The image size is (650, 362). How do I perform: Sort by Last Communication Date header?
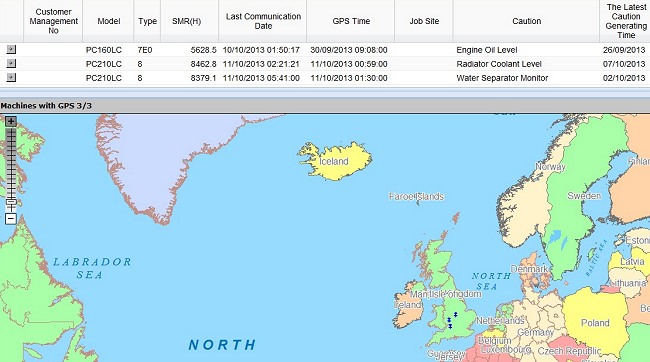pyautogui.click(x=263, y=21)
